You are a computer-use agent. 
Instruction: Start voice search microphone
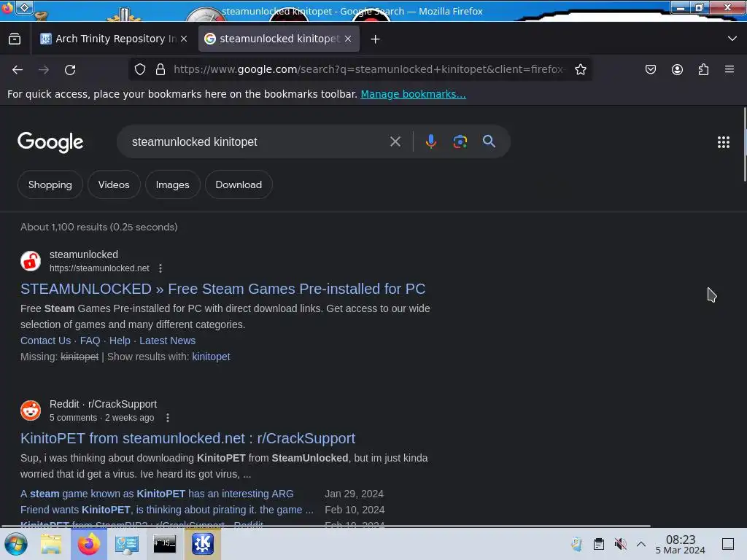430,141
